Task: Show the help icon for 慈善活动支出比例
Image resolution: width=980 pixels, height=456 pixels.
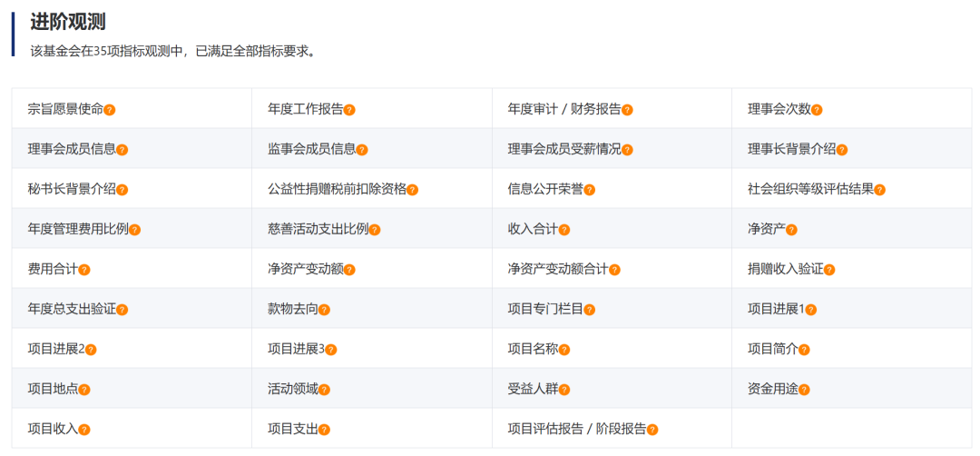Action: click(x=375, y=230)
